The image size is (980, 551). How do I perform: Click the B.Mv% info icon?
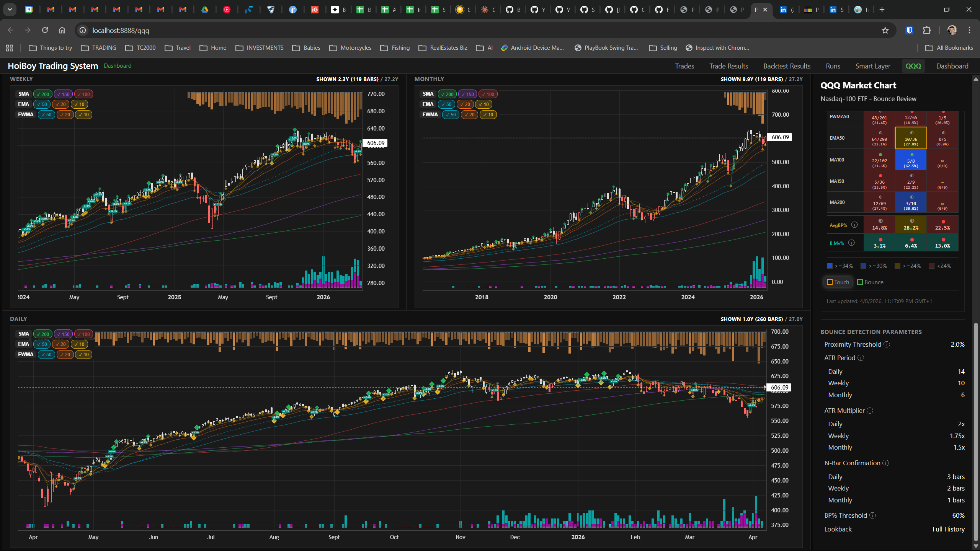tap(851, 243)
